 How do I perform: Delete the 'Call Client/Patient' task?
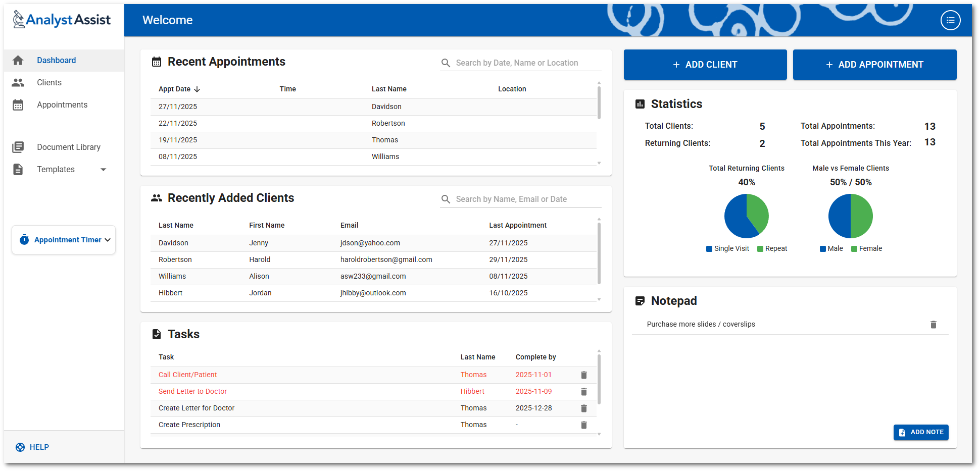[x=584, y=375]
